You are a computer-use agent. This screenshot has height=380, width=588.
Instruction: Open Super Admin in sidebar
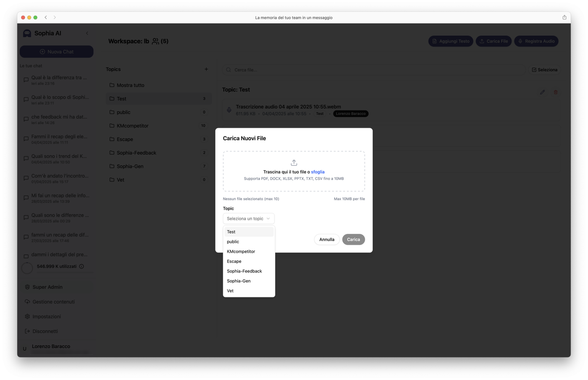(57, 287)
